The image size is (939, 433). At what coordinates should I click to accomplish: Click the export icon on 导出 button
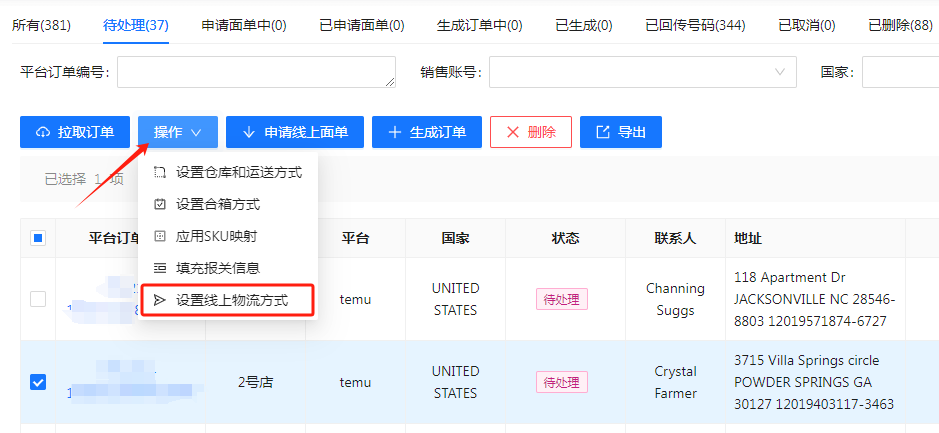[602, 132]
